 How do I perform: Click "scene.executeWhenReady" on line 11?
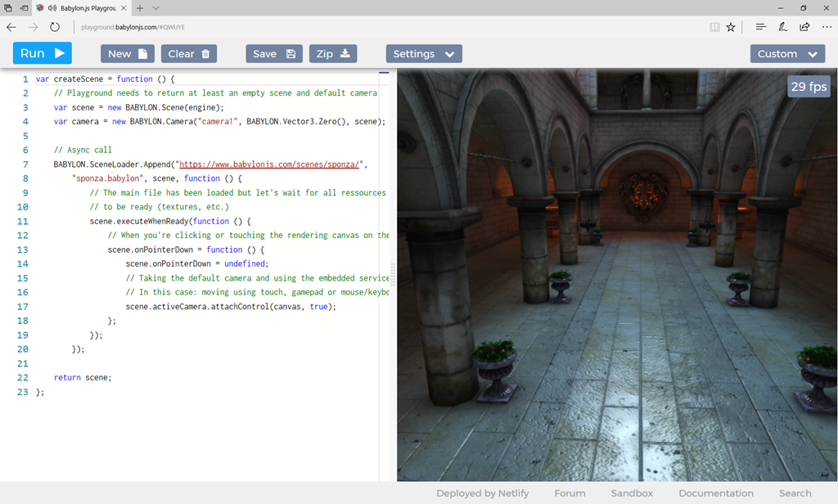[139, 221]
